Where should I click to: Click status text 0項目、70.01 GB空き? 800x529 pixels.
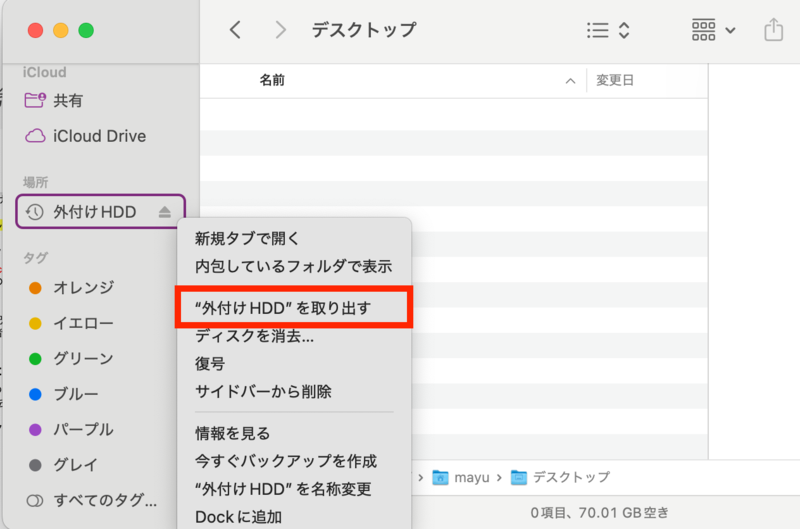click(599, 513)
